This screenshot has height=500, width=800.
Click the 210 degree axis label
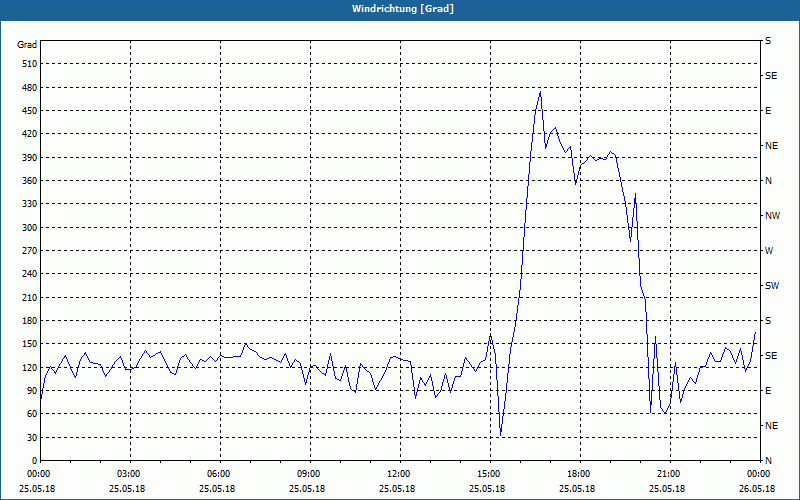30,297
